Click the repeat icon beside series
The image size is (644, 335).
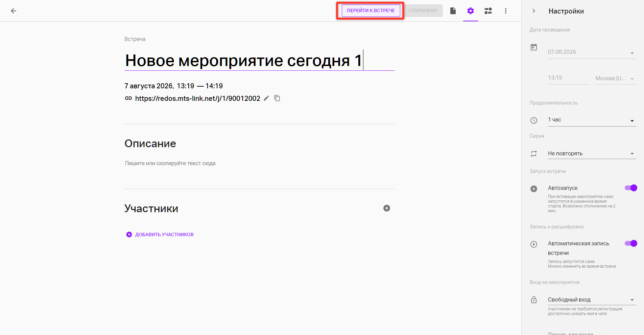534,154
